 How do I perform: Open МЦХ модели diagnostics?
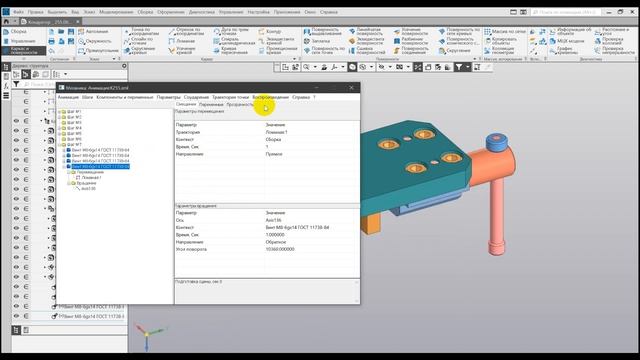point(567,41)
